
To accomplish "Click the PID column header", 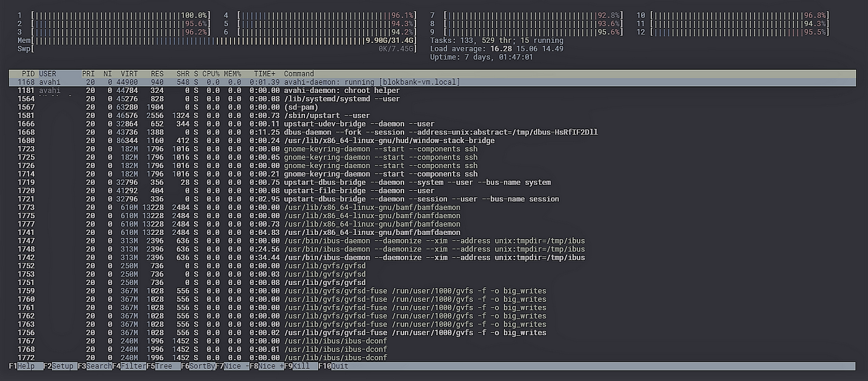I will pyautogui.click(x=29, y=74).
